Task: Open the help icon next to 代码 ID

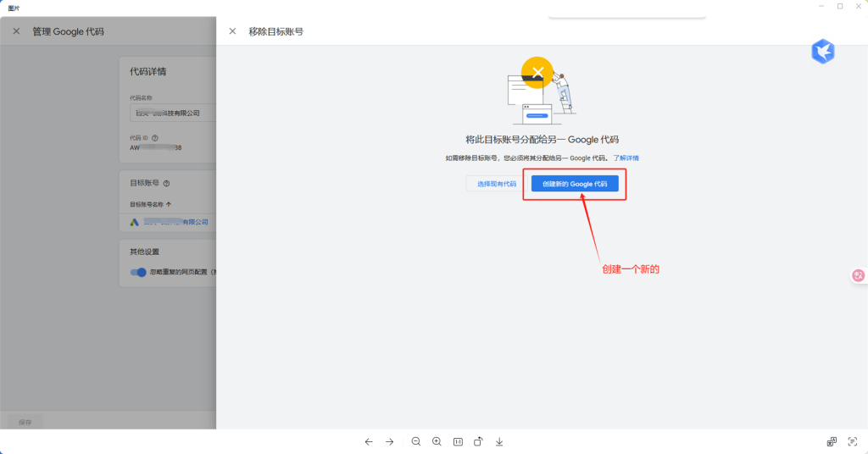Action: click(x=155, y=138)
